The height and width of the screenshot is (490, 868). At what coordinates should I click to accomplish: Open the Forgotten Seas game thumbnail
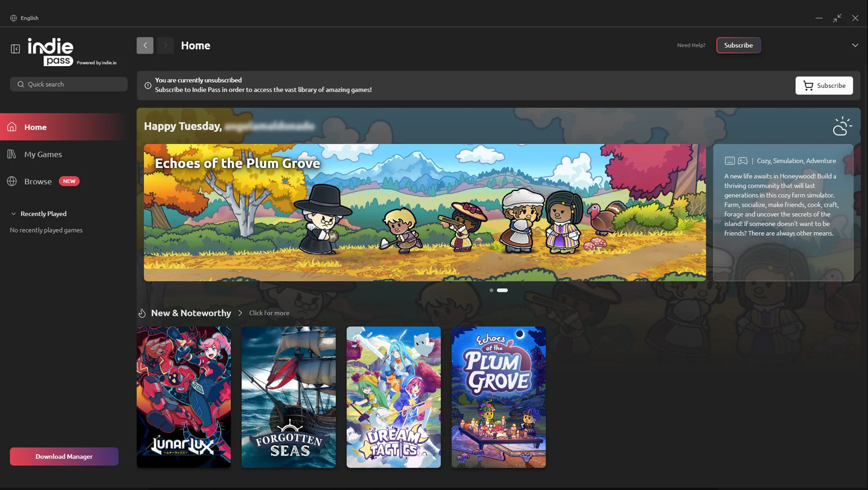[288, 397]
